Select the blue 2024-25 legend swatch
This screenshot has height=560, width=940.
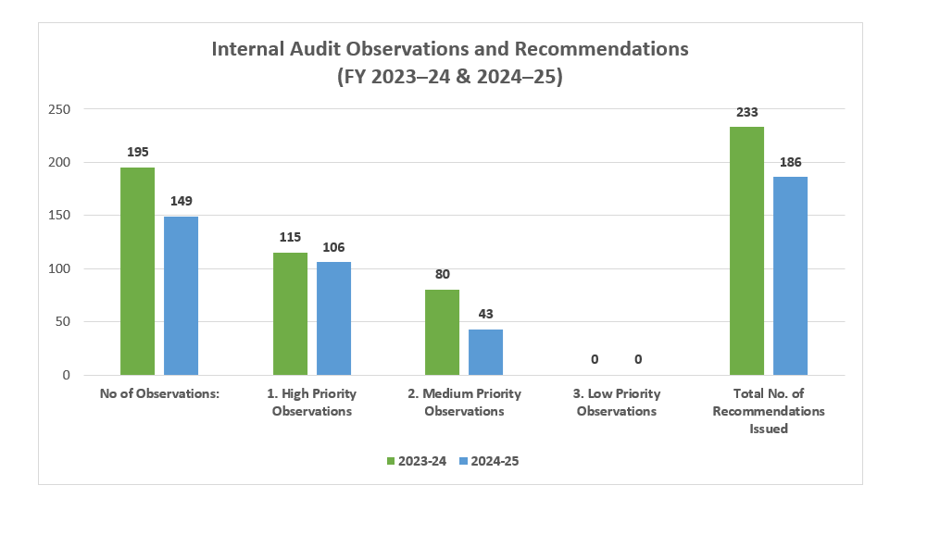coord(464,461)
